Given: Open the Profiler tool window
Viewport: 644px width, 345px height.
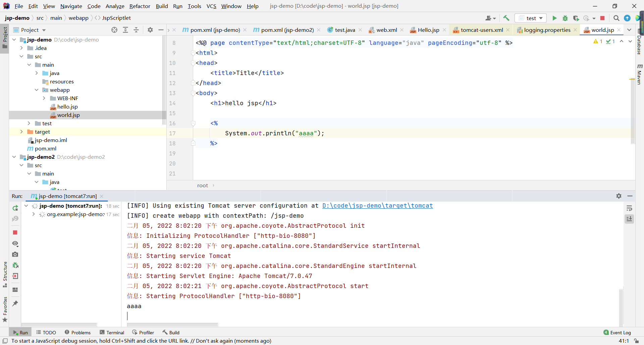Looking at the screenshot, I should click(143, 333).
